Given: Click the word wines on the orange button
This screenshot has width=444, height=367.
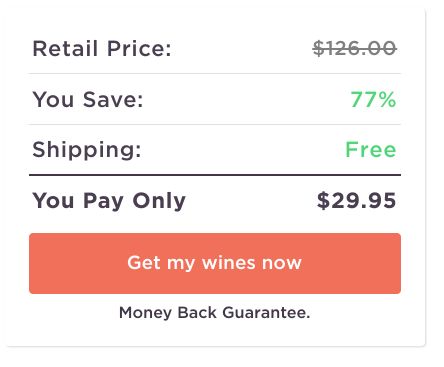Looking at the screenshot, I should [229, 263].
